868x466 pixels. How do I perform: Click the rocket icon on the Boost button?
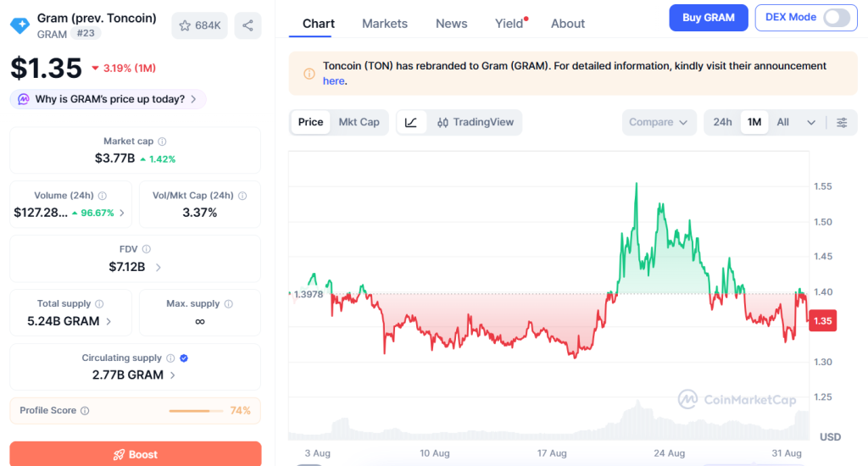click(119, 455)
